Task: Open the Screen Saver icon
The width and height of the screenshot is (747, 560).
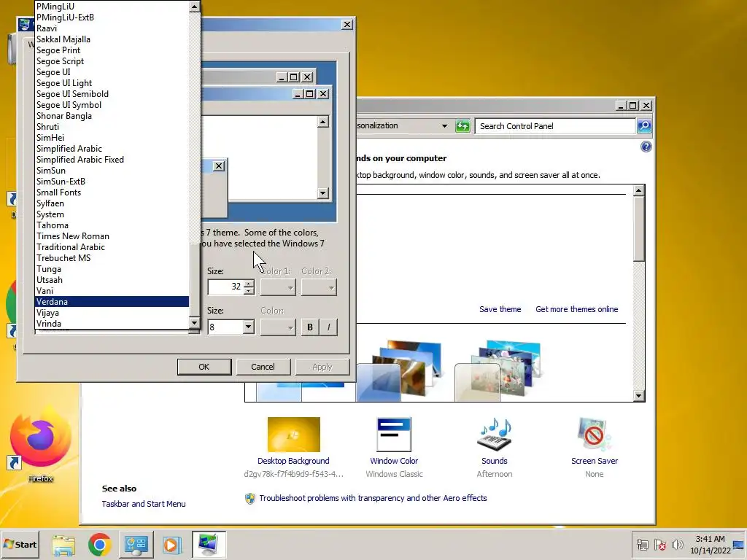Action: click(x=594, y=435)
